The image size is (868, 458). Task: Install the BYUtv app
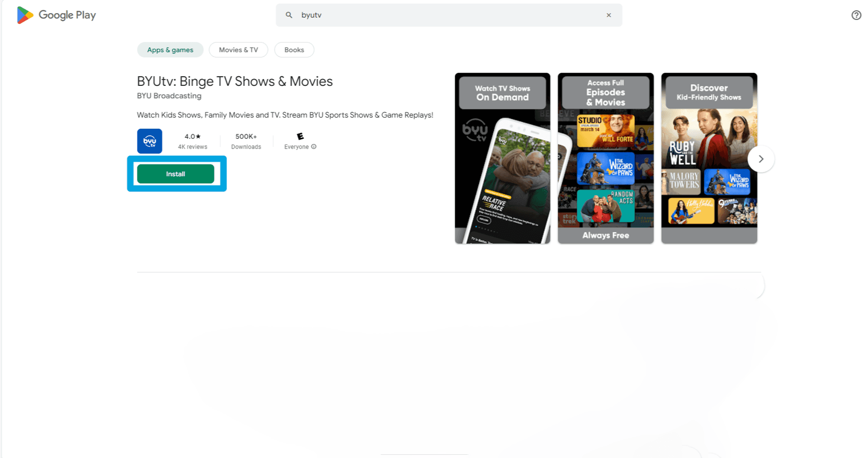coord(175,174)
